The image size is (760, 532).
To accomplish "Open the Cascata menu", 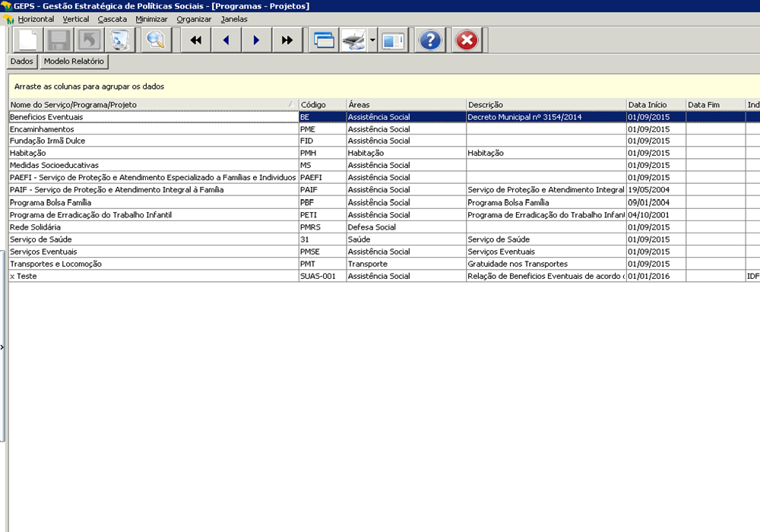I will point(112,20).
